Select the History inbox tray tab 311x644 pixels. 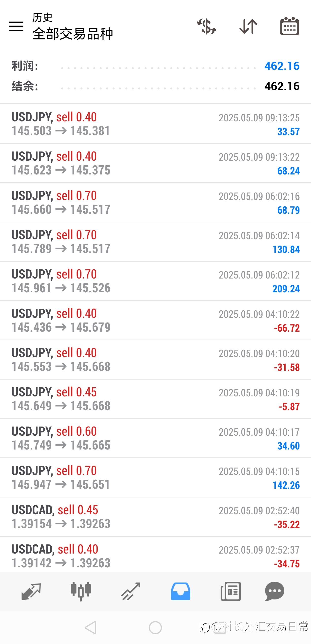[x=181, y=591]
